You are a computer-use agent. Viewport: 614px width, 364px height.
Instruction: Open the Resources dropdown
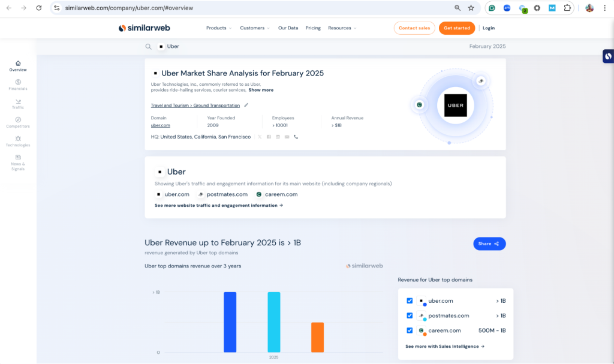pos(339,28)
